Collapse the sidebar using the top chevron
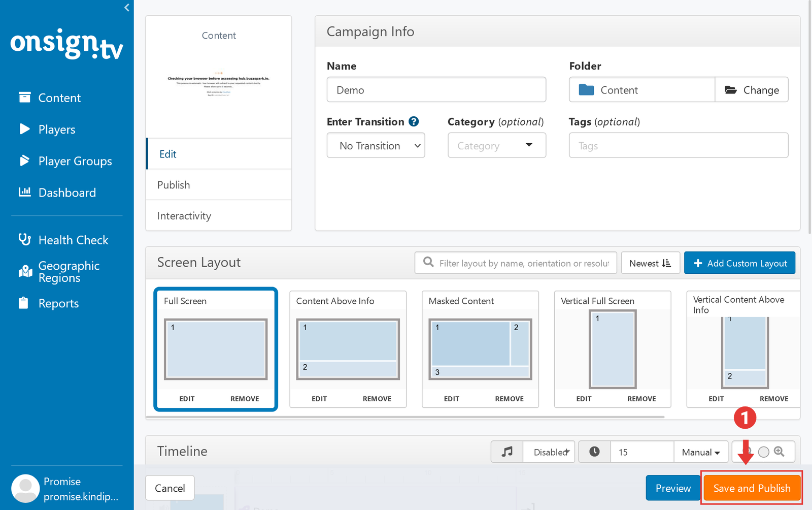The width and height of the screenshot is (812, 510). [127, 8]
